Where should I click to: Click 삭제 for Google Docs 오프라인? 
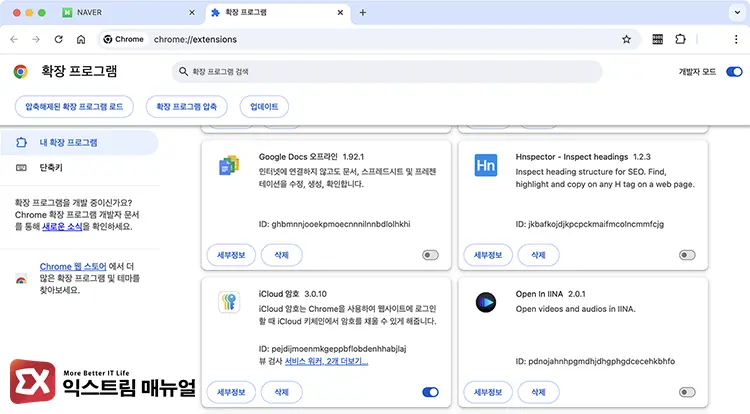[281, 255]
